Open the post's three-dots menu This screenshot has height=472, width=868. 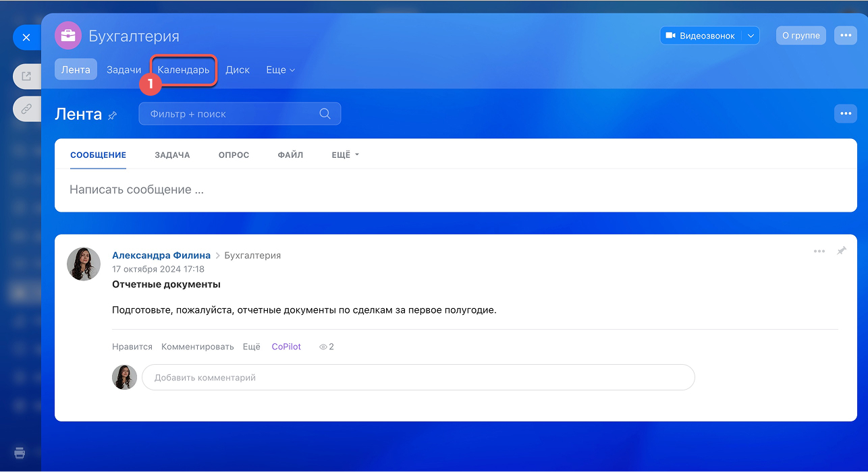pyautogui.click(x=819, y=251)
